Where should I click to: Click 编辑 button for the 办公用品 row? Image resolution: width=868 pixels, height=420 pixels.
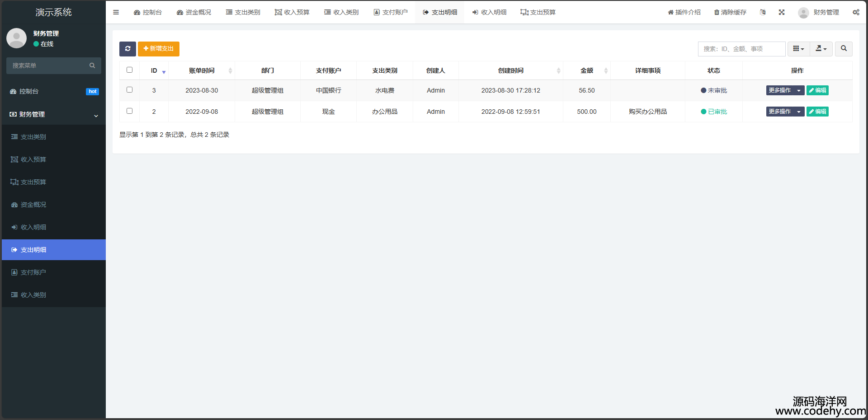[x=817, y=112]
